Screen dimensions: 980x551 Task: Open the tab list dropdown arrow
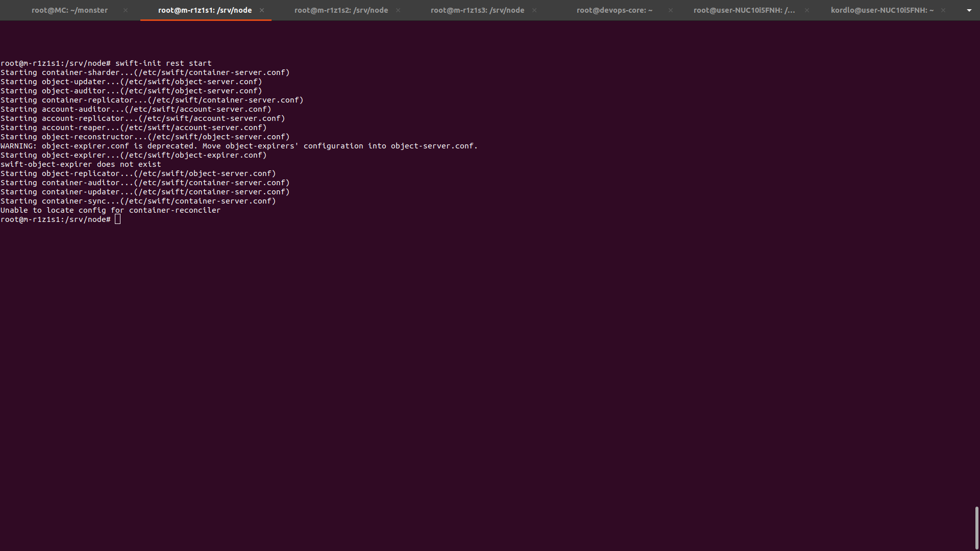(x=969, y=10)
